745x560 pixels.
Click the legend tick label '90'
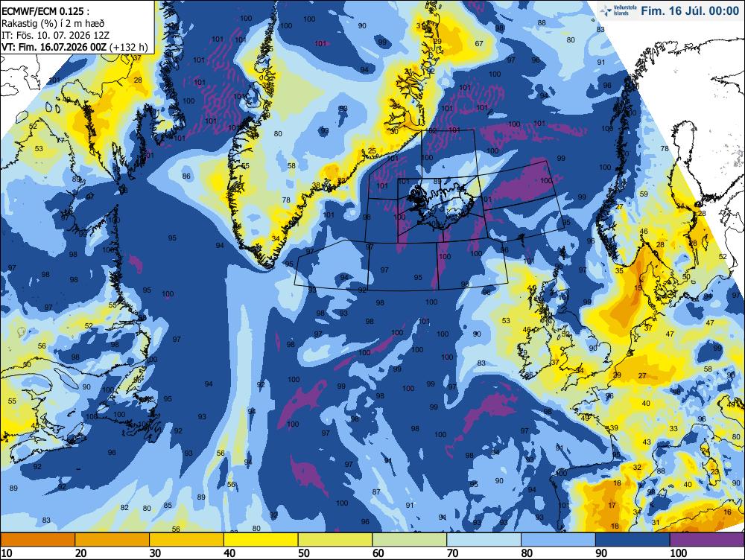pos(601,553)
